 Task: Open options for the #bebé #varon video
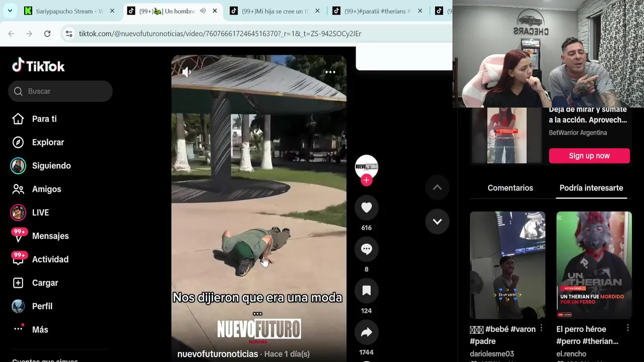pos(541,328)
